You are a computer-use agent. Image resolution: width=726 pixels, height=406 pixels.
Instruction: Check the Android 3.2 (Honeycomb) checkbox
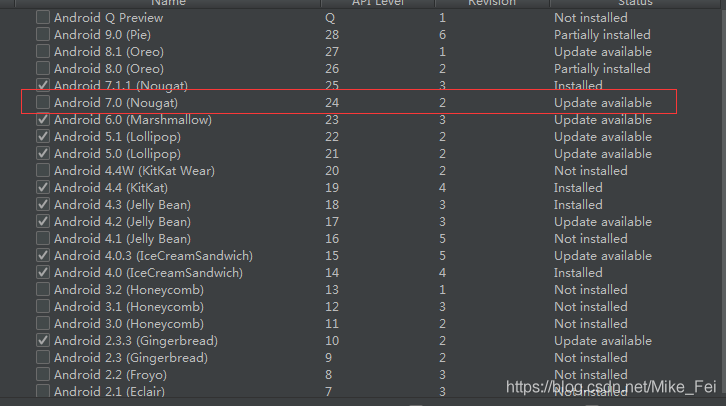[43, 290]
